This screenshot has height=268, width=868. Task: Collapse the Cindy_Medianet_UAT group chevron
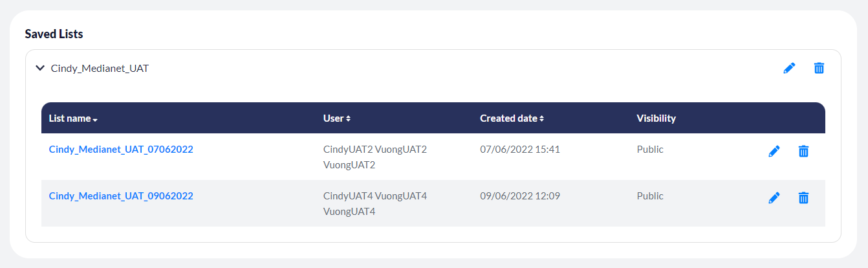pyautogui.click(x=40, y=67)
